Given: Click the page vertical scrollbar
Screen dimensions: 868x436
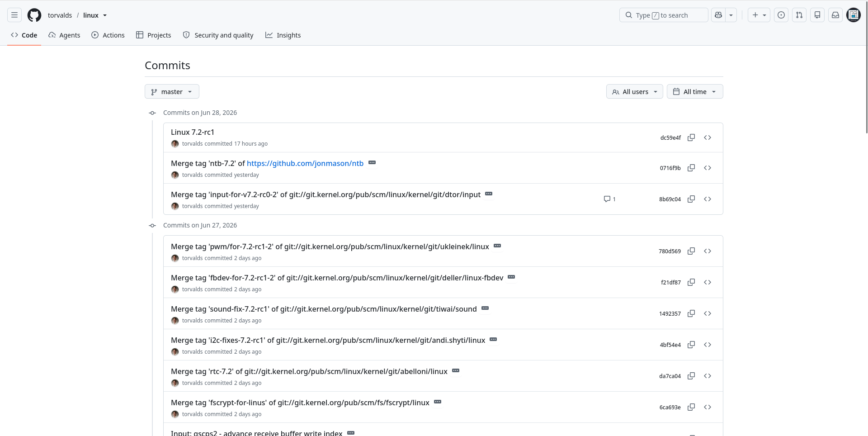Looking at the screenshot, I should [866, 68].
